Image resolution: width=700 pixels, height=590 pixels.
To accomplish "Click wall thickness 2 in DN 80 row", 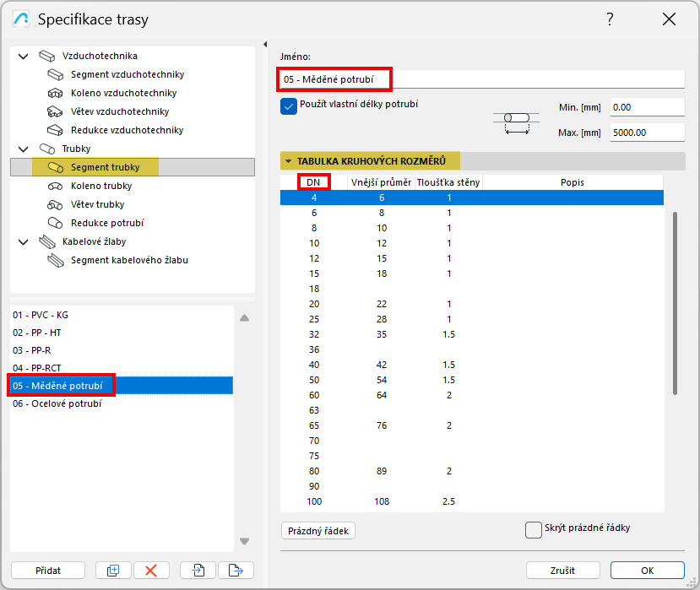I will pyautogui.click(x=449, y=471).
